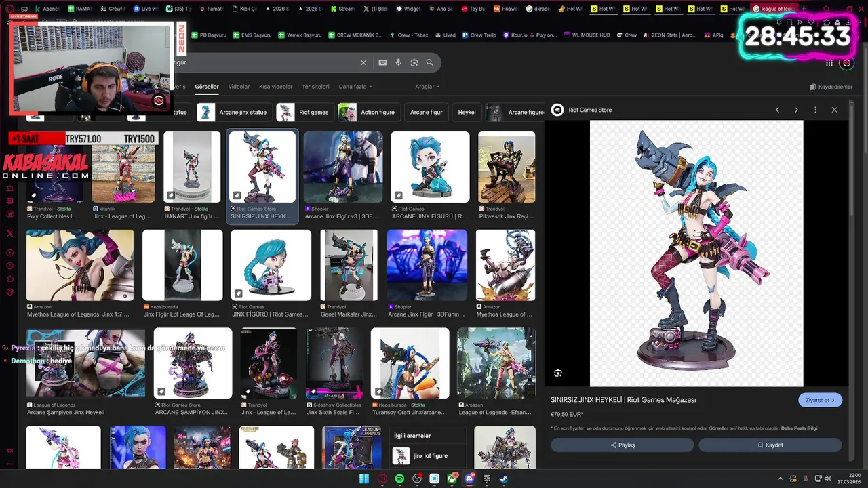Open the Crew Trello bookmark

[479, 35]
